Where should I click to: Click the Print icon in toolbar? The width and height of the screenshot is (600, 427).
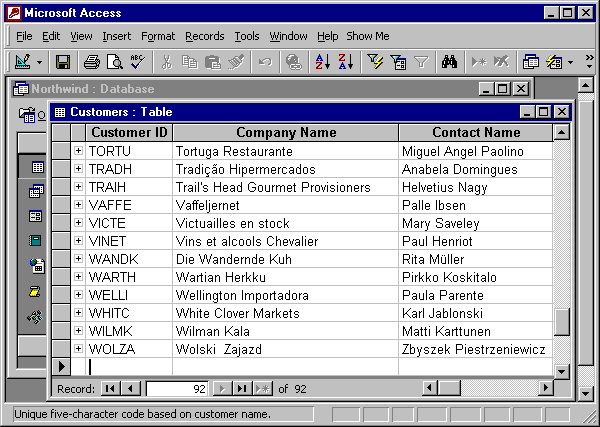(92, 62)
